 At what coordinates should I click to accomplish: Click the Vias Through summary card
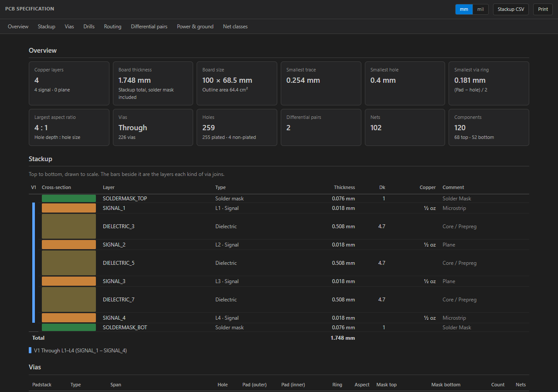click(153, 127)
